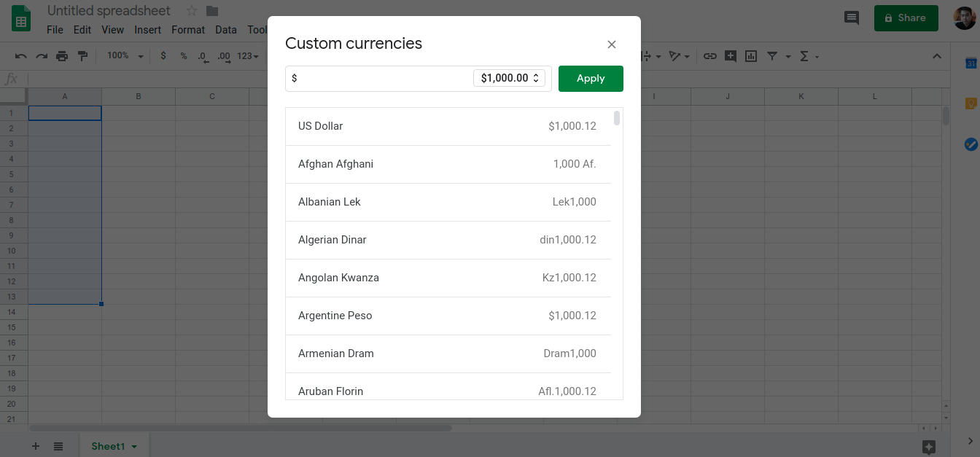
Task: Click the Create a filter icon
Action: click(x=772, y=56)
